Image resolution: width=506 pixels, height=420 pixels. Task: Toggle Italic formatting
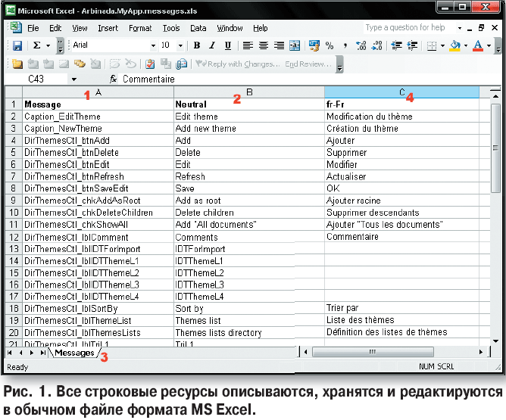click(212, 46)
